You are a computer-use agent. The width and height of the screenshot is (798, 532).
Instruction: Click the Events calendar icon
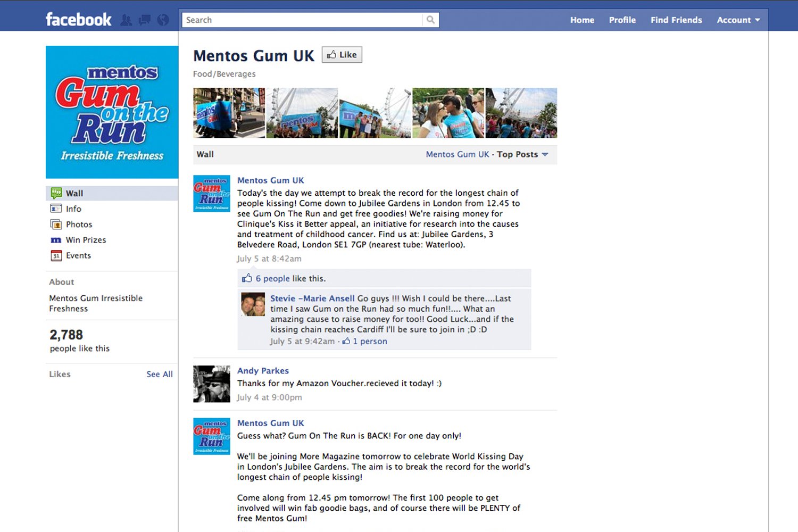(56, 255)
